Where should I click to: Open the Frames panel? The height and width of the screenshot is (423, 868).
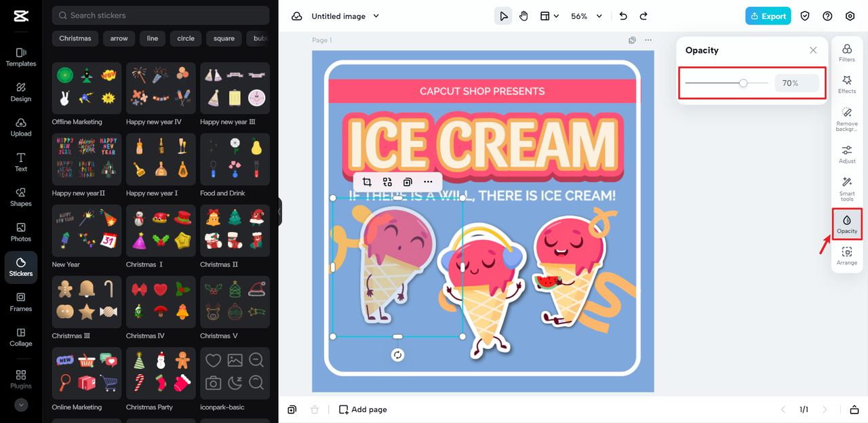click(21, 302)
